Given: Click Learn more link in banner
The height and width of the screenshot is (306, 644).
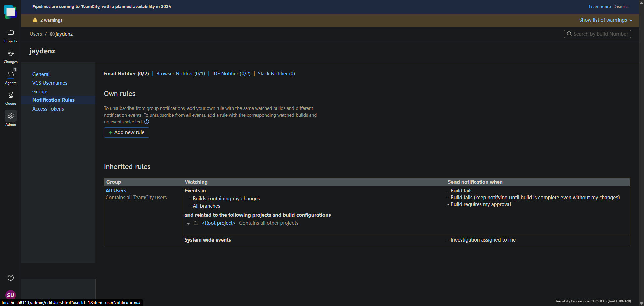Looking at the screenshot, I should (x=600, y=7).
